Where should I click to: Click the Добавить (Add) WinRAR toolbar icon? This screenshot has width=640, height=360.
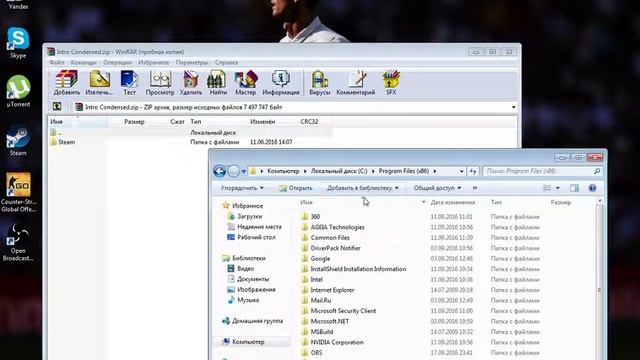[x=67, y=83]
